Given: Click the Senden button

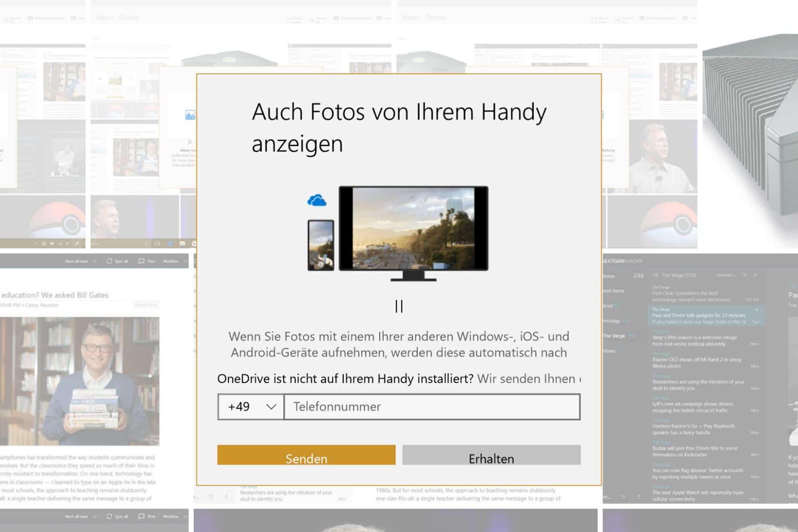Looking at the screenshot, I should [x=306, y=455].
